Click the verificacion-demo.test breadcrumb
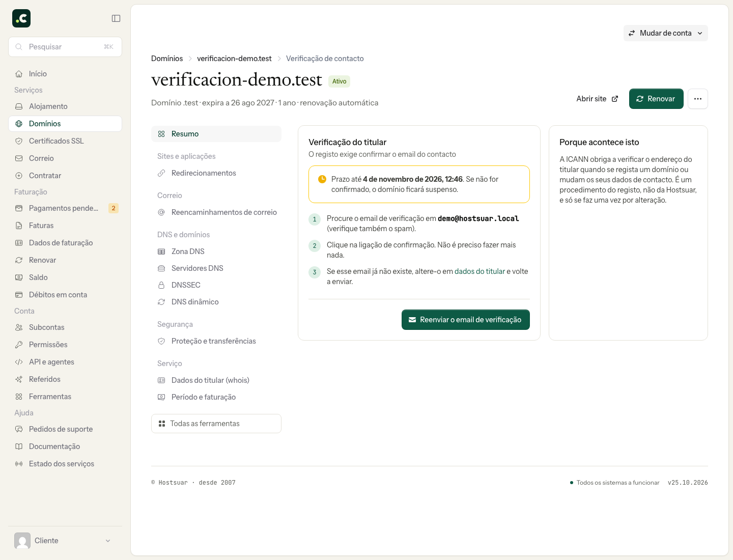Image resolution: width=733 pixels, height=560 pixels. pyautogui.click(x=234, y=59)
